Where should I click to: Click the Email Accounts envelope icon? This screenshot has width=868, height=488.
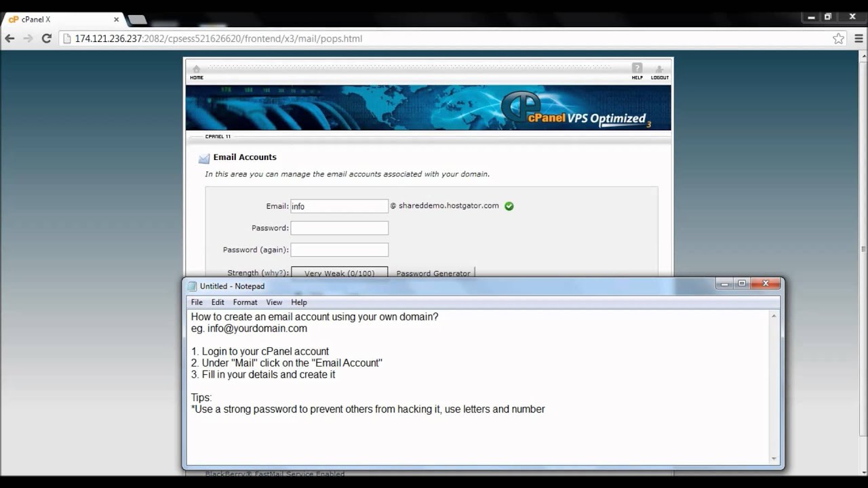204,159
